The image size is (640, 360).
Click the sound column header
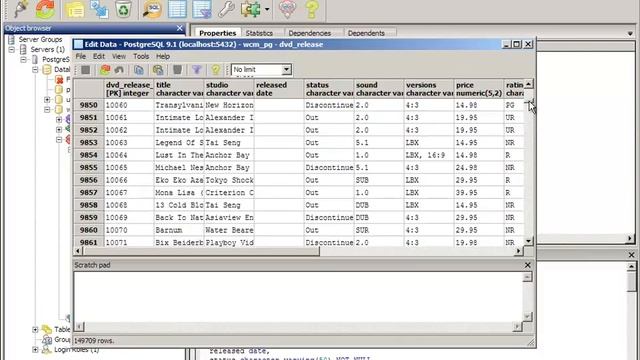pyautogui.click(x=379, y=89)
